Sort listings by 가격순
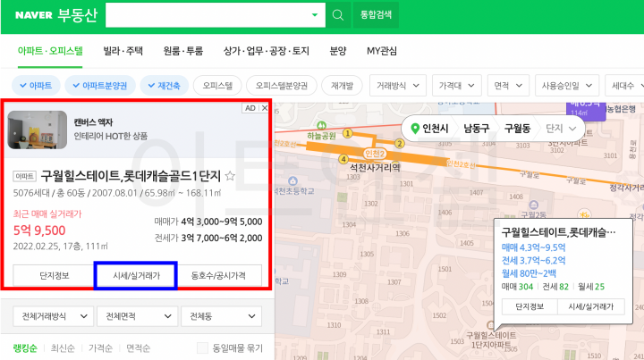This screenshot has width=644, height=360. click(100, 348)
